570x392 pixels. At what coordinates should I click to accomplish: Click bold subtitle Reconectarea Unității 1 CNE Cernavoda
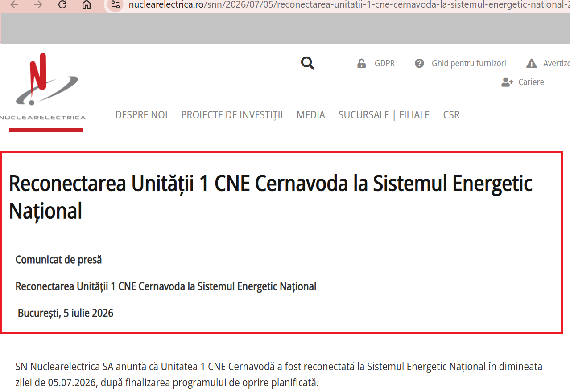point(166,286)
